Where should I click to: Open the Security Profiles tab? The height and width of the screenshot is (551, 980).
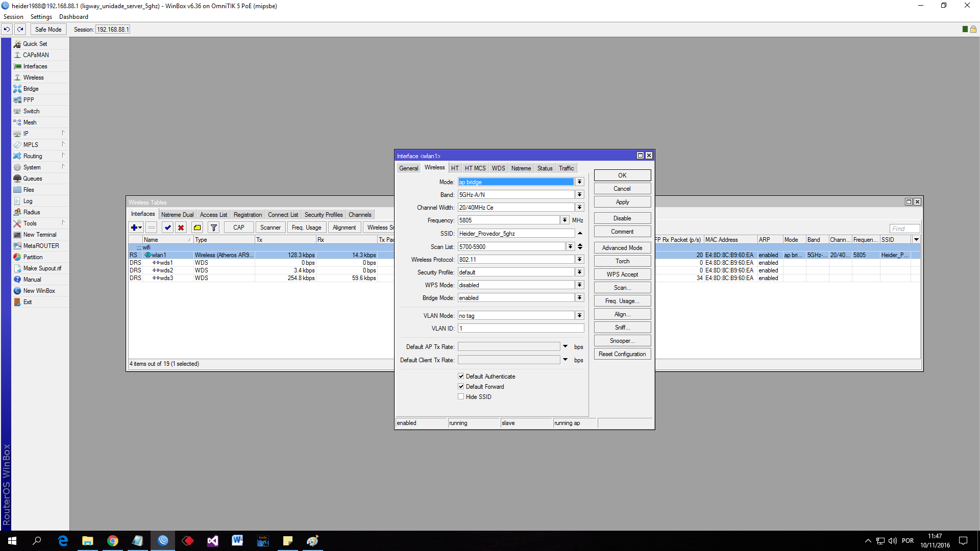323,215
